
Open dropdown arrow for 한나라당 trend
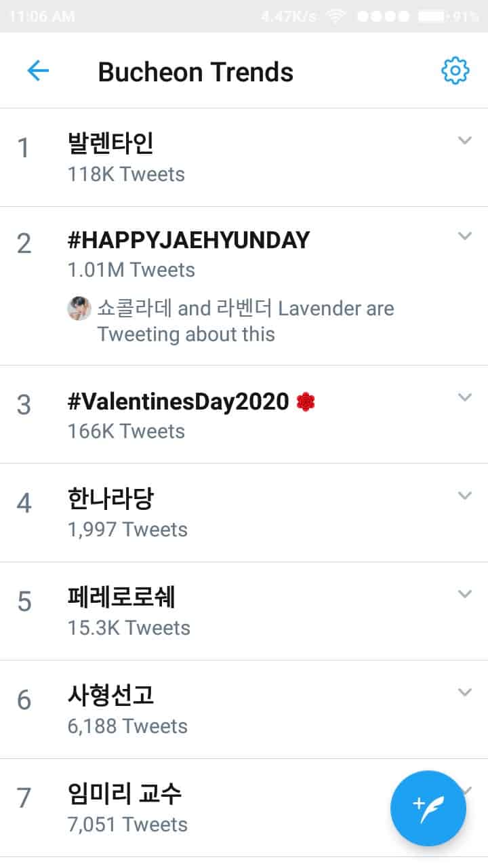point(464,496)
